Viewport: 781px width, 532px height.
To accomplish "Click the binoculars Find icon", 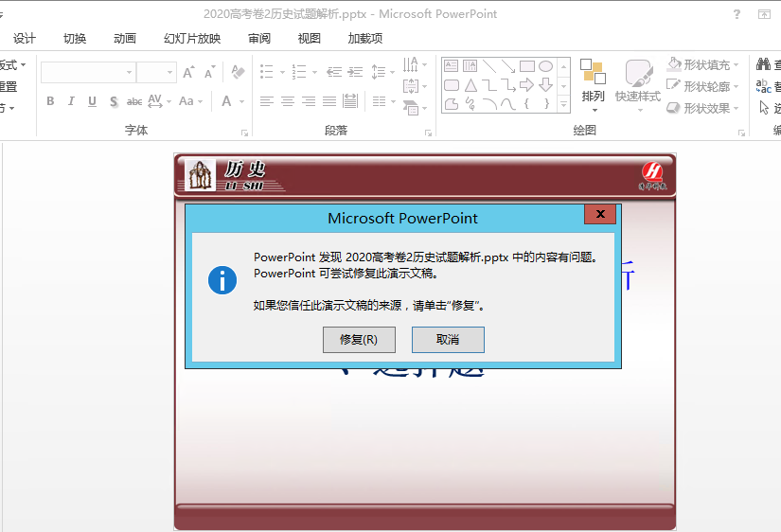I will tap(763, 63).
